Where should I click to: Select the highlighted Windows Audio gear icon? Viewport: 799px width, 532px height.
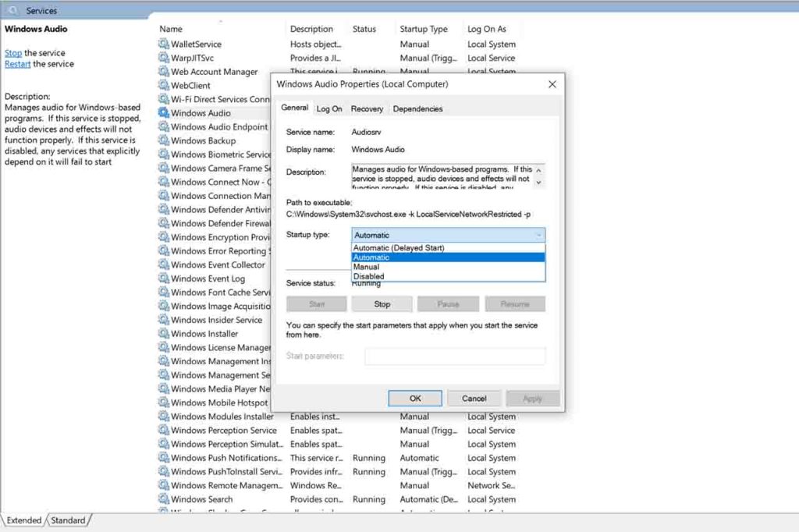pos(164,112)
